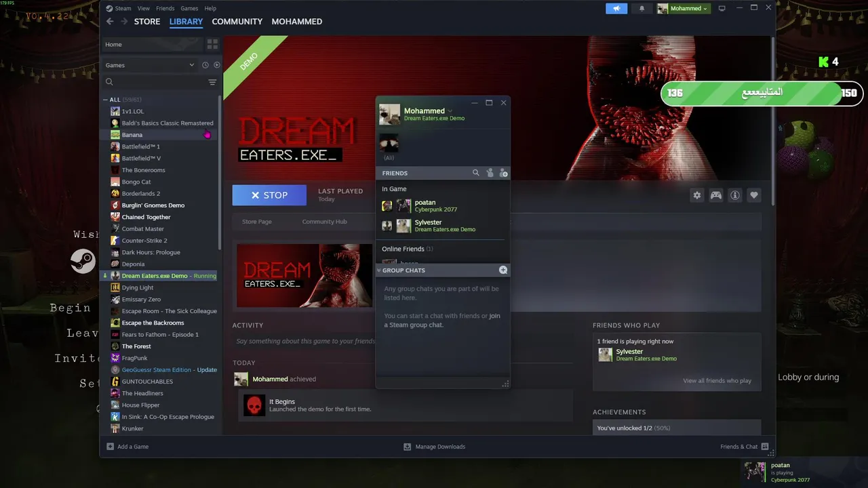
Task: Select the Banana game icon
Action: (115, 135)
